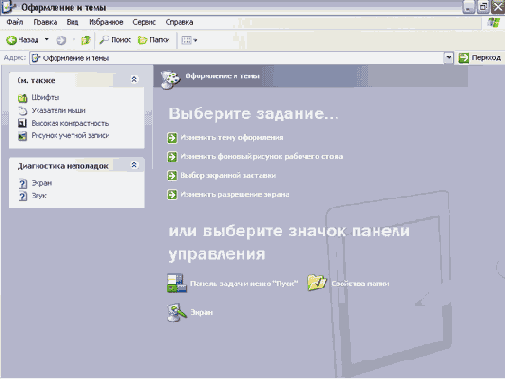Click the Forward arrow toolbar icon

click(x=61, y=40)
